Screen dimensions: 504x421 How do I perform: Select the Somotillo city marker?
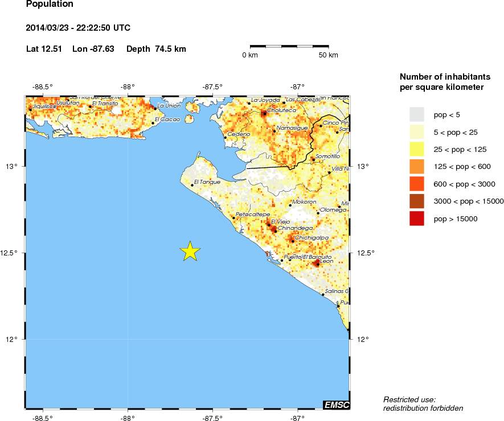(313, 159)
